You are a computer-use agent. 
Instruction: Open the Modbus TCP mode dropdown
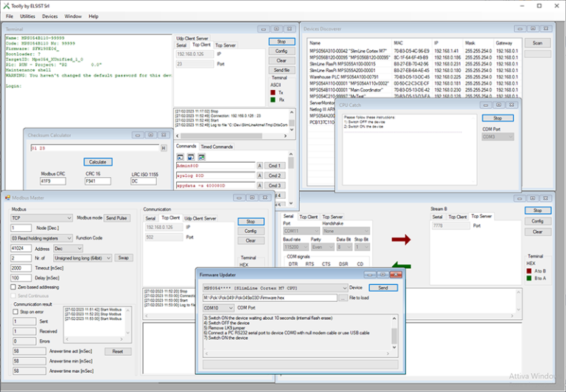point(42,218)
